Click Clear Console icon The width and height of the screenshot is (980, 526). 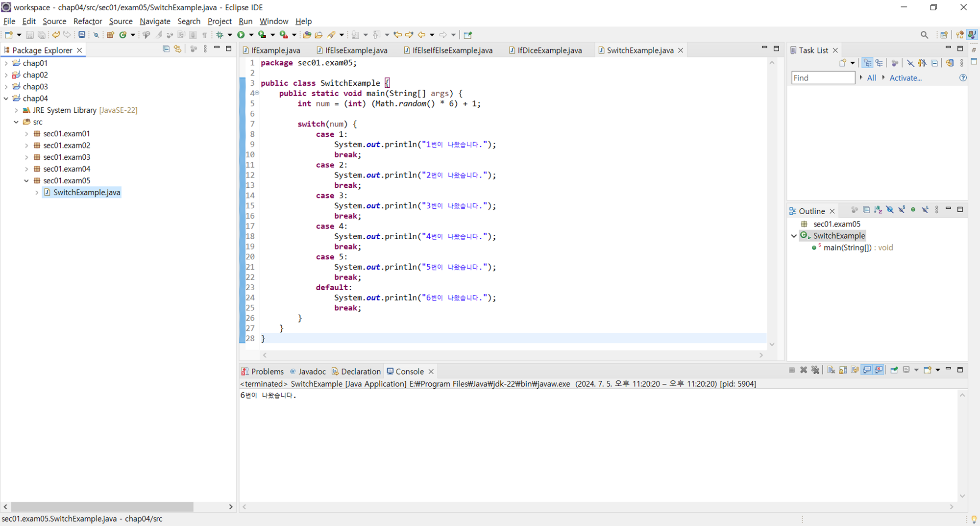831,370
